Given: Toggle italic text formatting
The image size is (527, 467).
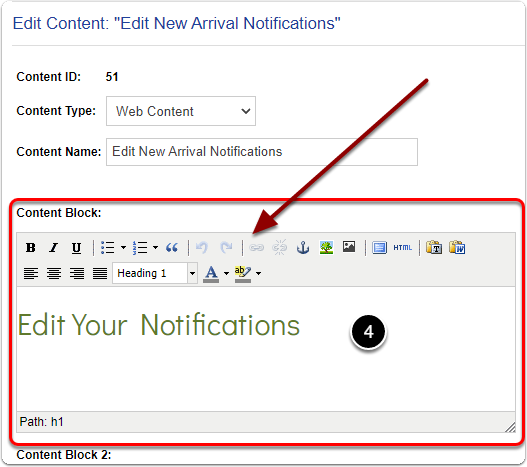Looking at the screenshot, I should click(53, 248).
